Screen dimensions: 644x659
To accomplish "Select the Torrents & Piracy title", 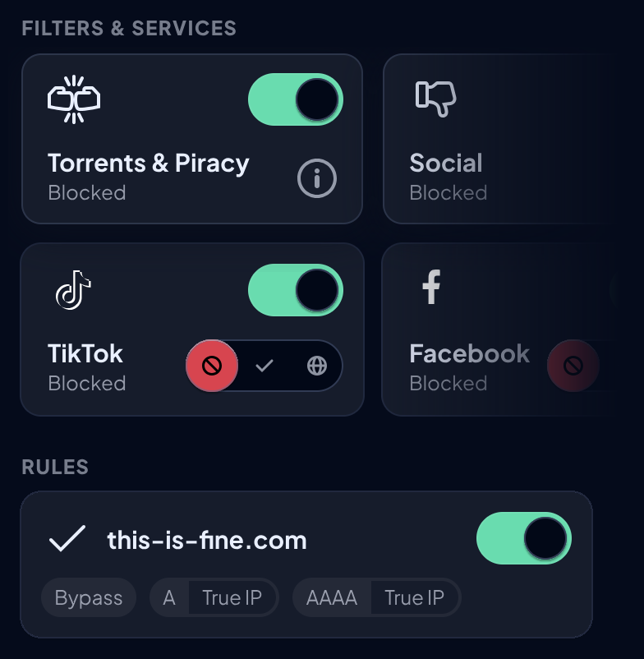I will [149, 163].
